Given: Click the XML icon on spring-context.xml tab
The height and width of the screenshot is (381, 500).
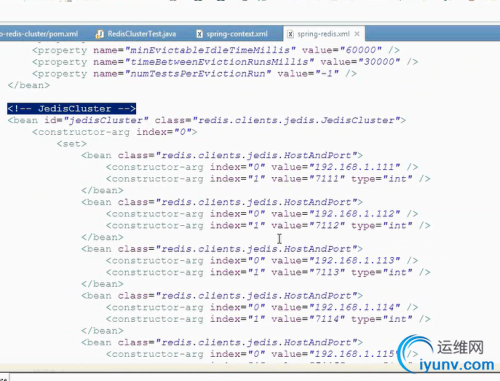Looking at the screenshot, I should pyautogui.click(x=199, y=34).
